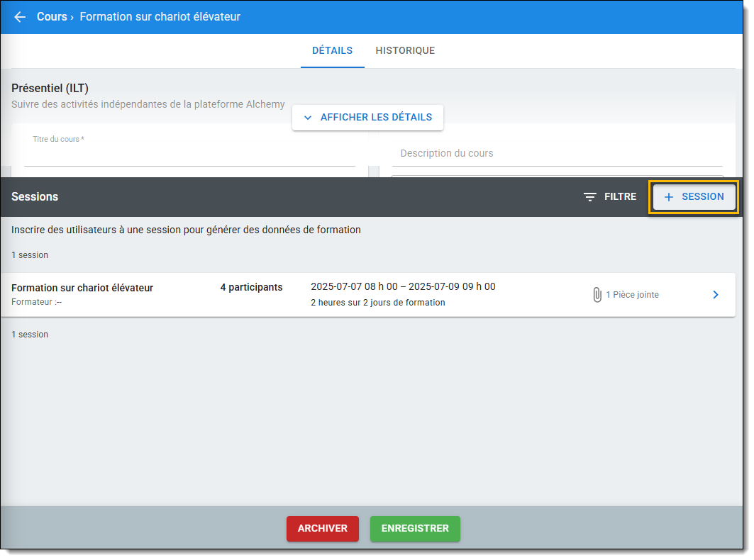Select the DÉTAILS tab
This screenshot has width=754, height=560.
(x=332, y=51)
